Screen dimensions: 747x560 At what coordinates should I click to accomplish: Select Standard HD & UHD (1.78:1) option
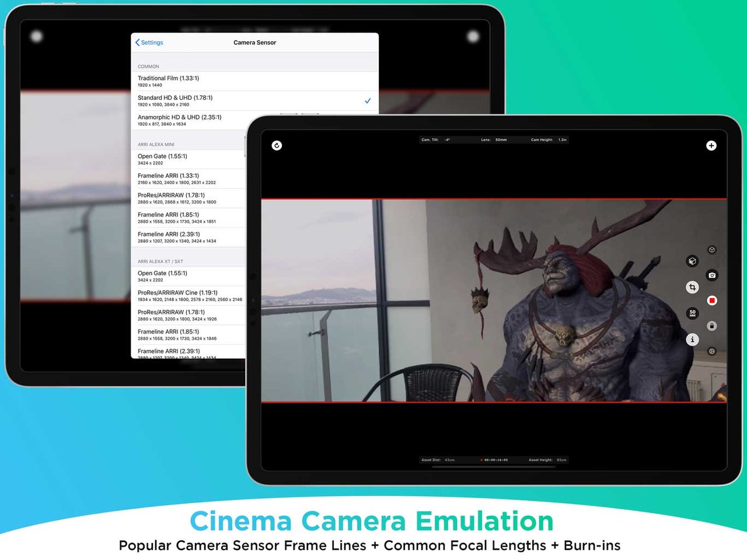[x=254, y=101]
